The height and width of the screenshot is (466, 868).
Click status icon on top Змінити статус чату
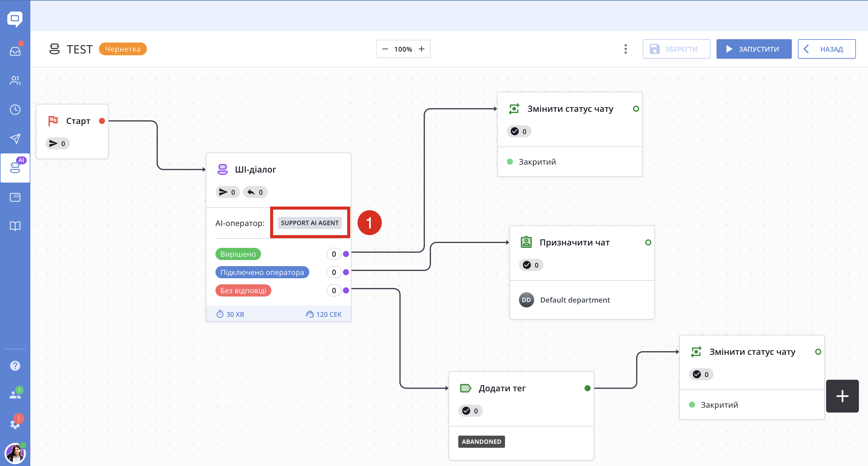(514, 108)
